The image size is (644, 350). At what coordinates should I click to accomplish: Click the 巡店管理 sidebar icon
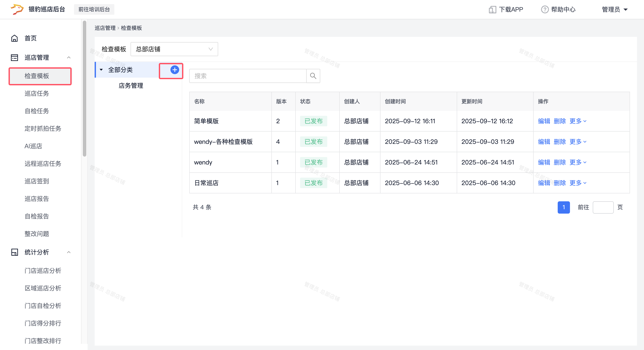pyautogui.click(x=14, y=58)
